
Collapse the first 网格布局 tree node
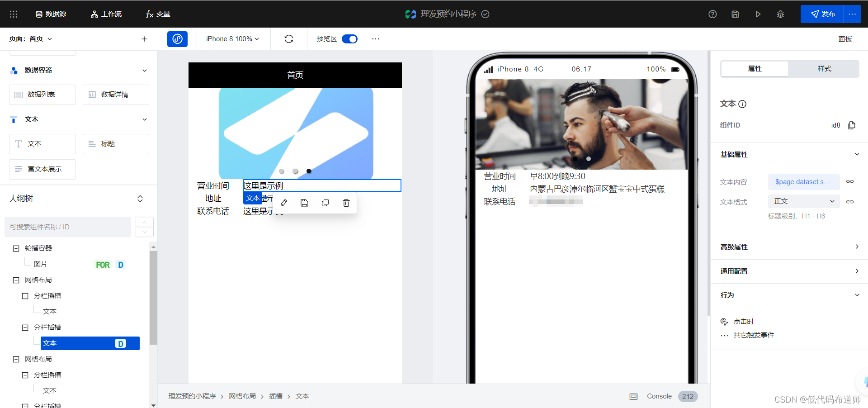click(16, 280)
